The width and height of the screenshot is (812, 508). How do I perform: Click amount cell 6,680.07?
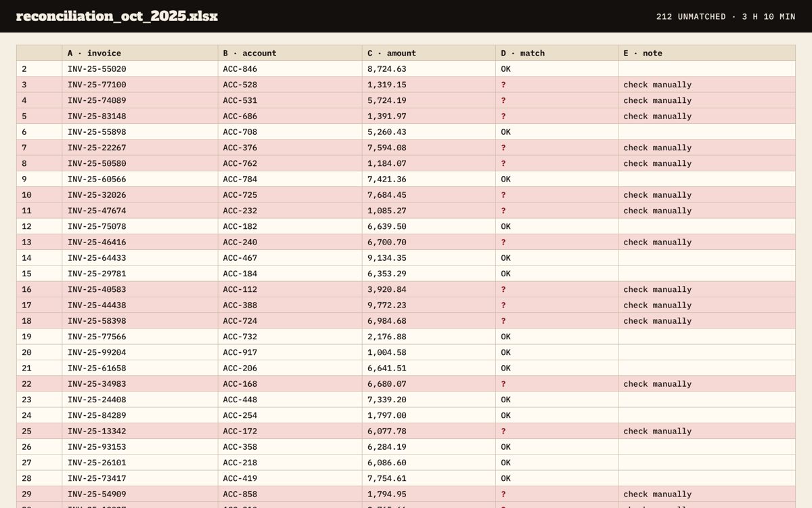[429, 384]
